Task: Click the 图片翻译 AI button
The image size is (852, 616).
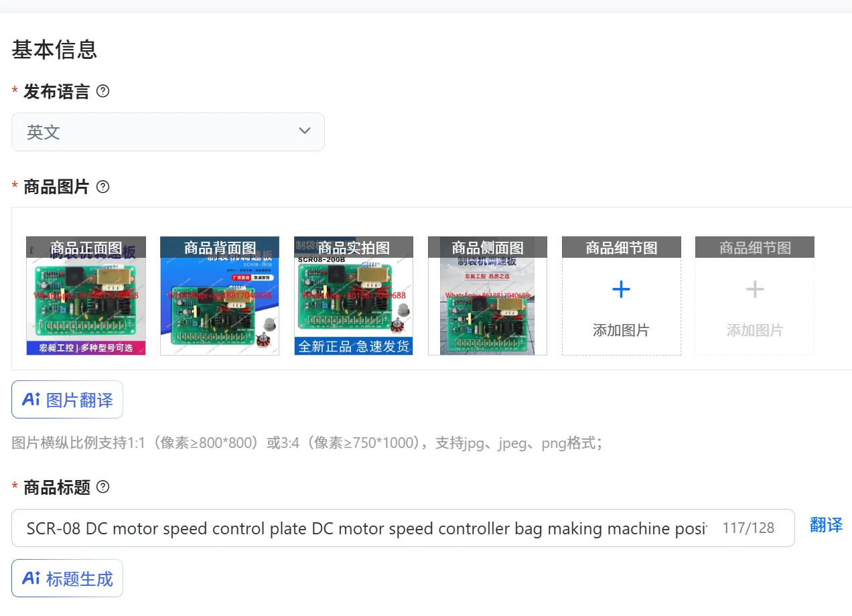Action: 67,400
